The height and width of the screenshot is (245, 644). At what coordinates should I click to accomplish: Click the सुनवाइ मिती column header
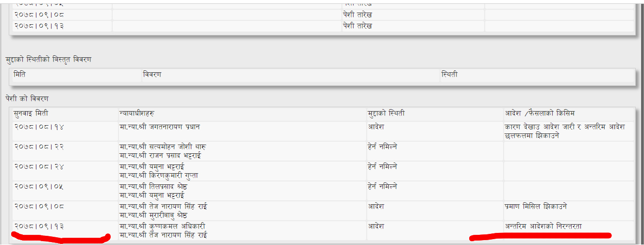pos(31,114)
